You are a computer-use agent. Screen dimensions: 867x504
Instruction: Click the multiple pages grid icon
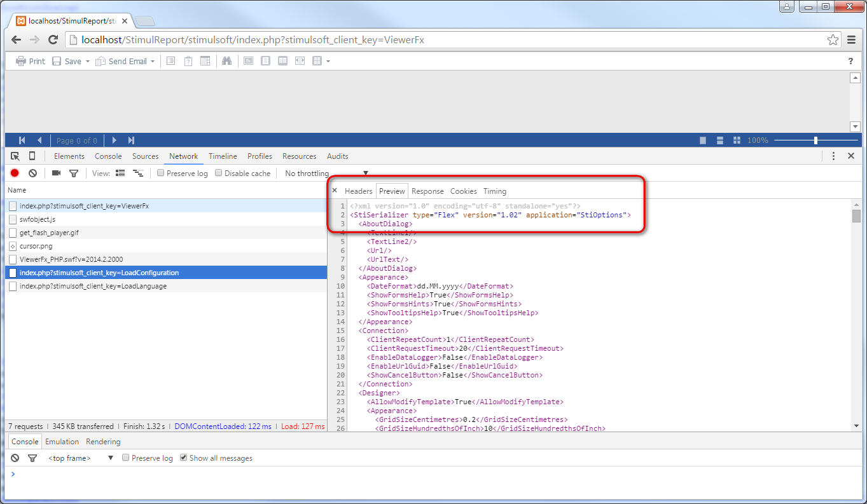(x=317, y=61)
